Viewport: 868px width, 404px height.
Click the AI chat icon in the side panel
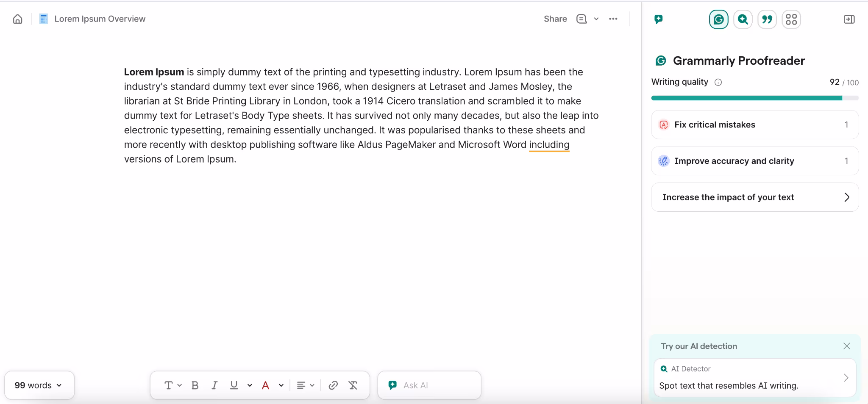coord(659,19)
